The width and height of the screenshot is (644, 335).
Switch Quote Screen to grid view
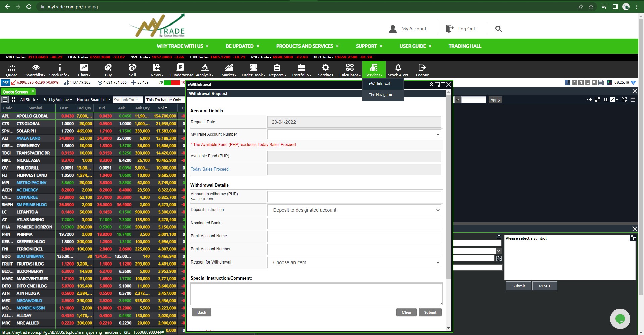click(x=12, y=100)
